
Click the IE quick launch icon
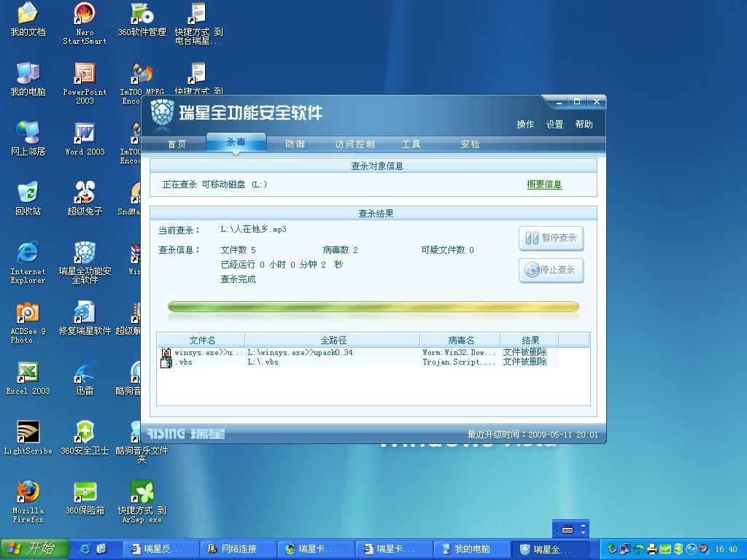85,549
